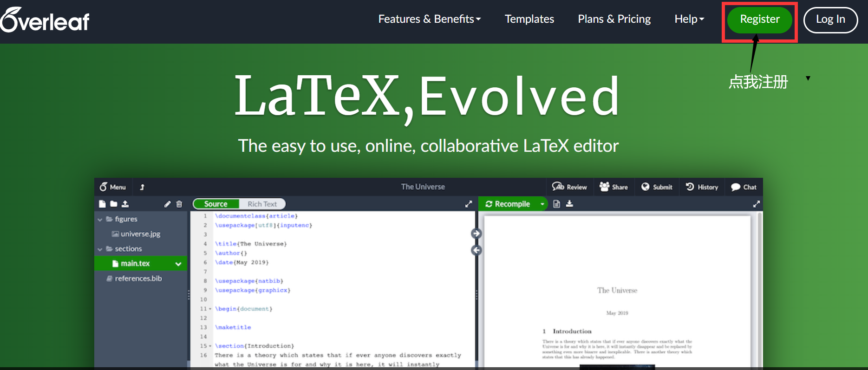The width and height of the screenshot is (868, 370).
Task: Switch editor to Source mode
Action: click(x=216, y=204)
